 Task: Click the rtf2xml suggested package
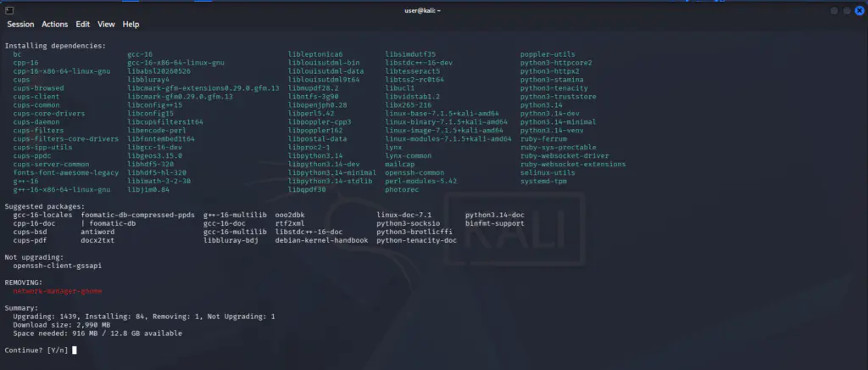click(290, 224)
